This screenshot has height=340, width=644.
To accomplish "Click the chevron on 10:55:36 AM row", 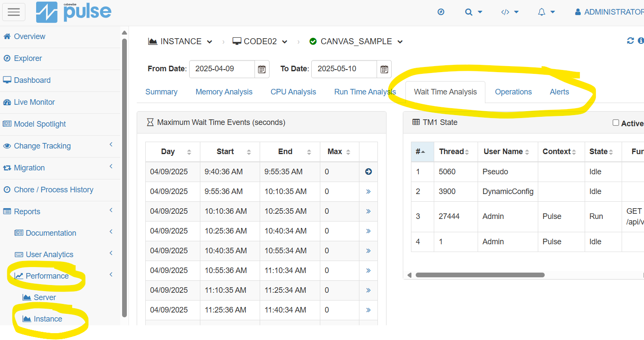I will pos(368,270).
